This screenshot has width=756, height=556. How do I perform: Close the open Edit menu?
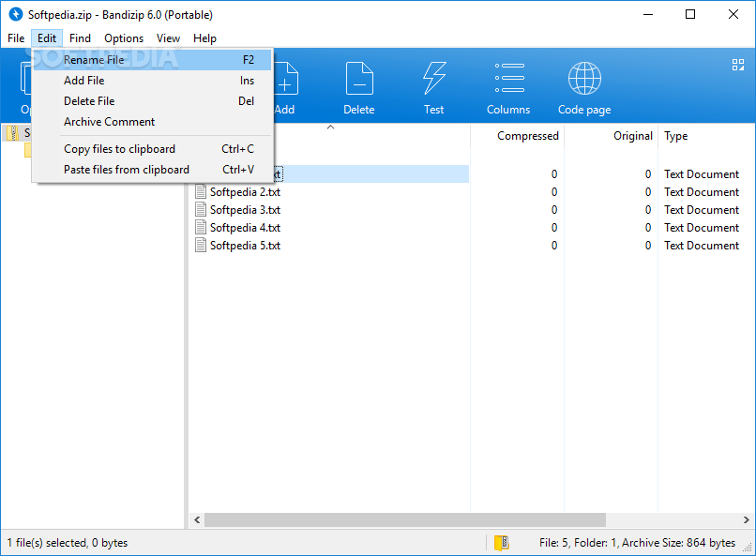47,38
